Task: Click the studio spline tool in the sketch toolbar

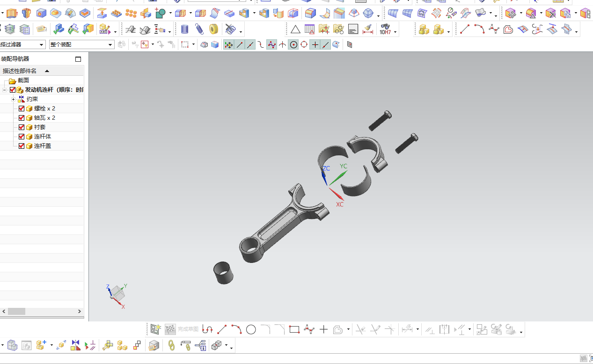Action: pyautogui.click(x=309, y=329)
